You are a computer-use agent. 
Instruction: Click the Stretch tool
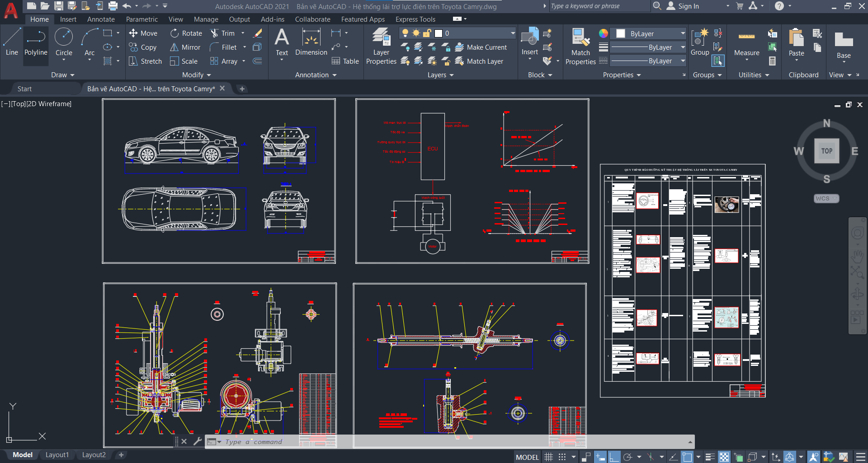coord(145,61)
